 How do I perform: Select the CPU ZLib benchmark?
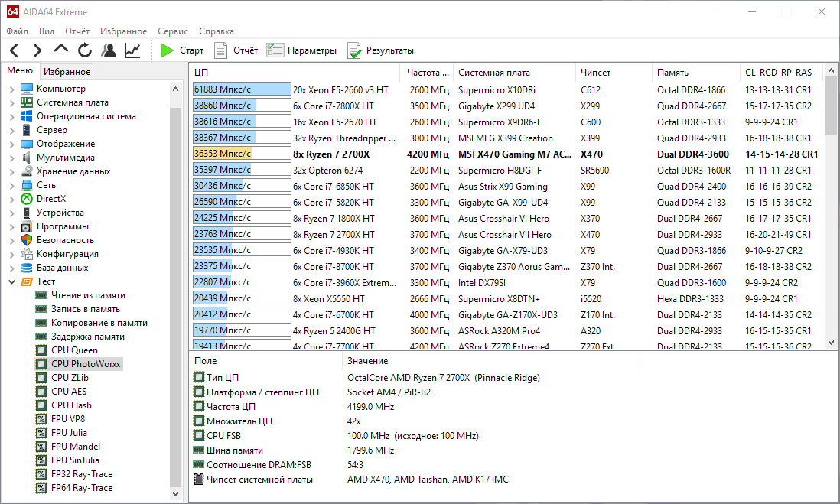click(x=70, y=378)
